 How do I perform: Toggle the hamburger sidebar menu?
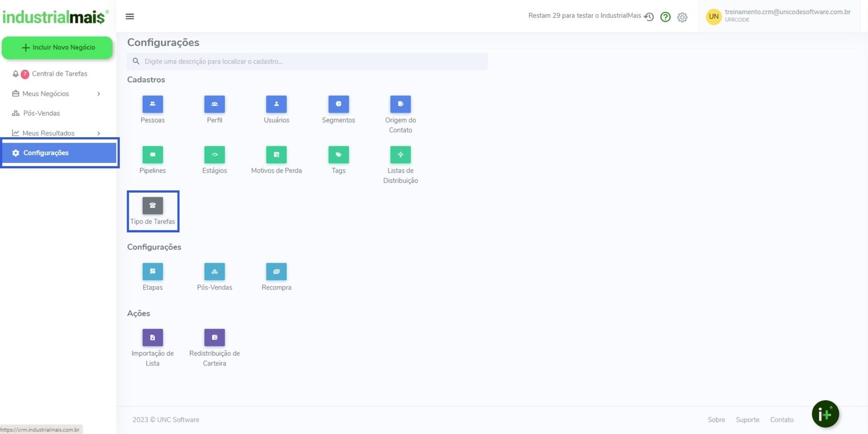[x=130, y=16]
